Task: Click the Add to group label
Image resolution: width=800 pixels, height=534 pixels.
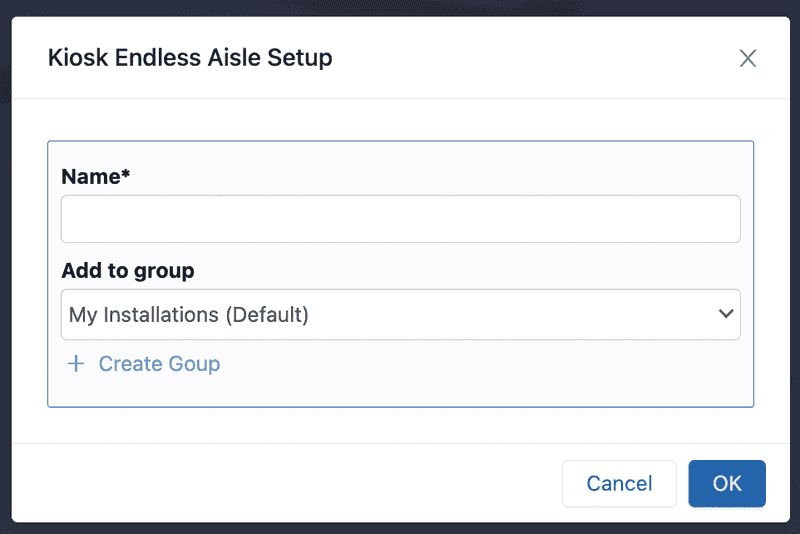Action: tap(128, 270)
